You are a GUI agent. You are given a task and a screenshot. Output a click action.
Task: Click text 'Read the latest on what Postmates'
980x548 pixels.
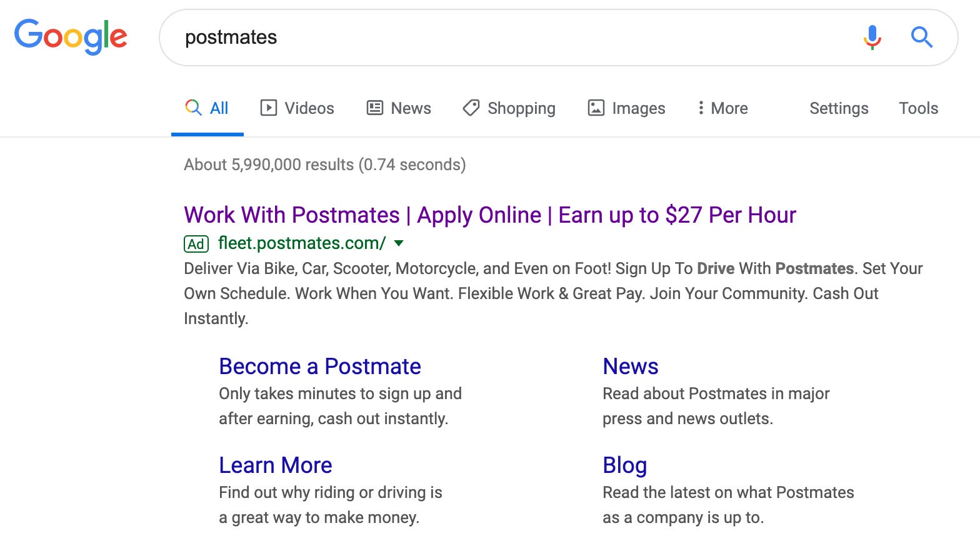[728, 492]
